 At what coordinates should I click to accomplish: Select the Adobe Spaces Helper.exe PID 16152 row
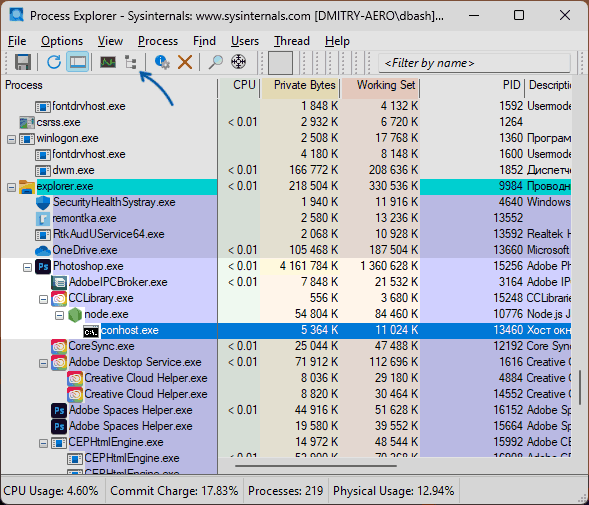tap(286, 410)
